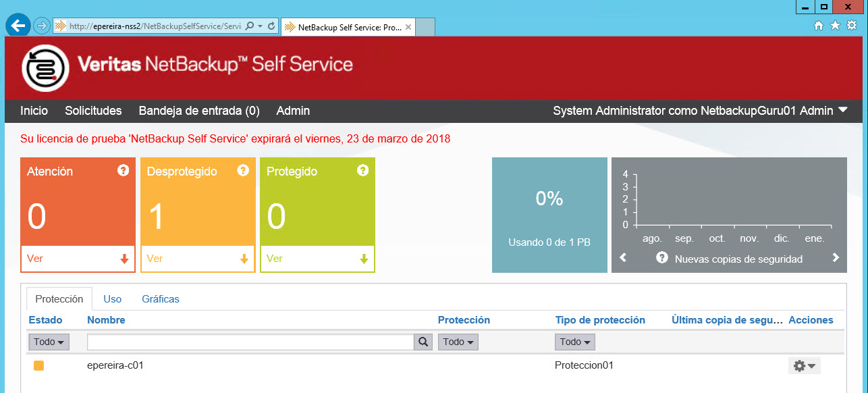Click orange status square for epereira-c01
This screenshot has height=393, width=868.
pos(38,365)
